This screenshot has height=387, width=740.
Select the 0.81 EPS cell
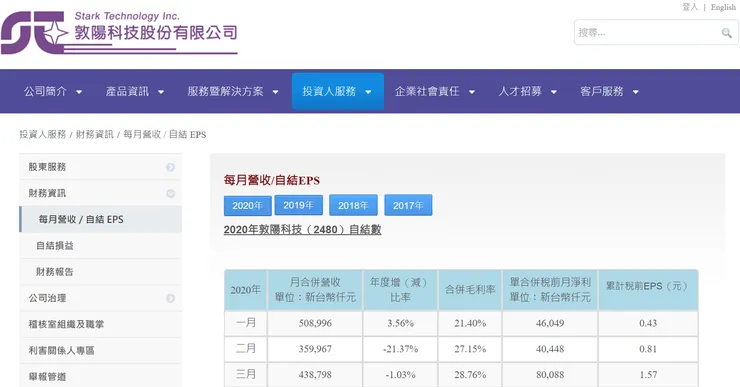pyautogui.click(x=648, y=349)
